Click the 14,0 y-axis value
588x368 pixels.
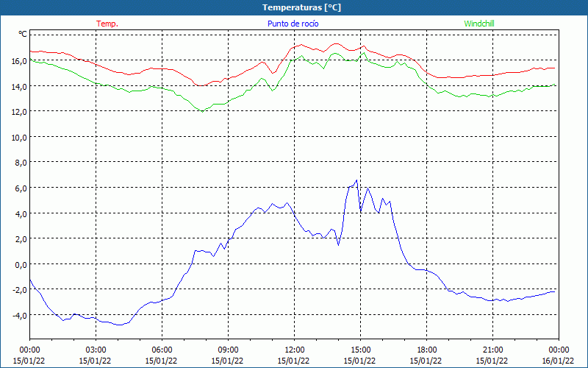pyautogui.click(x=19, y=86)
